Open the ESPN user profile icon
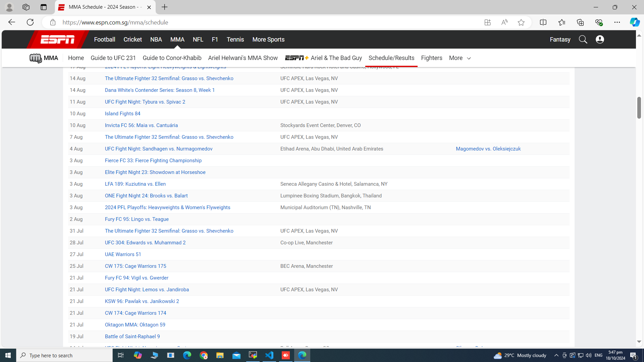The image size is (644, 362). coord(600,40)
